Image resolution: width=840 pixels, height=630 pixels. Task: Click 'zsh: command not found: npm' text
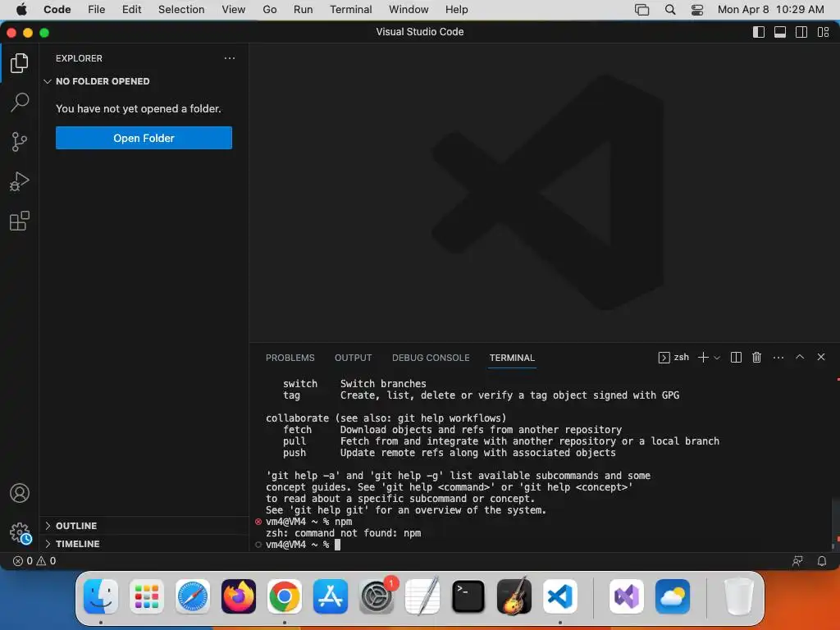[344, 533]
